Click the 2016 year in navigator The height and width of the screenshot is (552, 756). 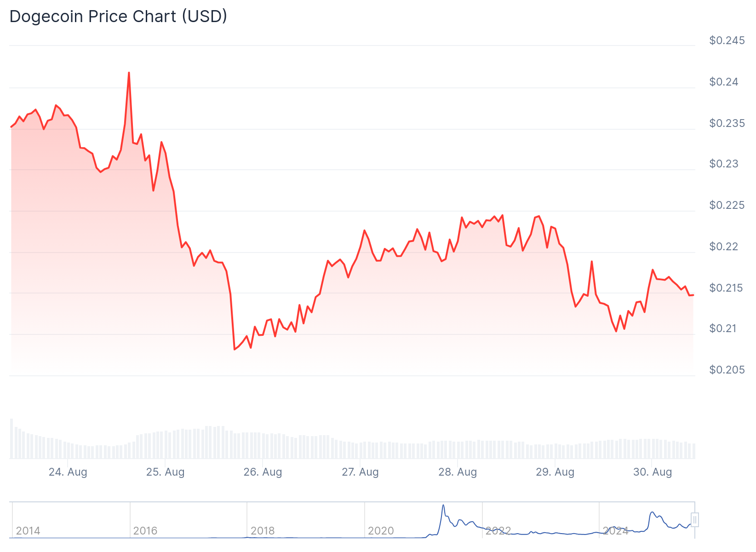tap(145, 531)
